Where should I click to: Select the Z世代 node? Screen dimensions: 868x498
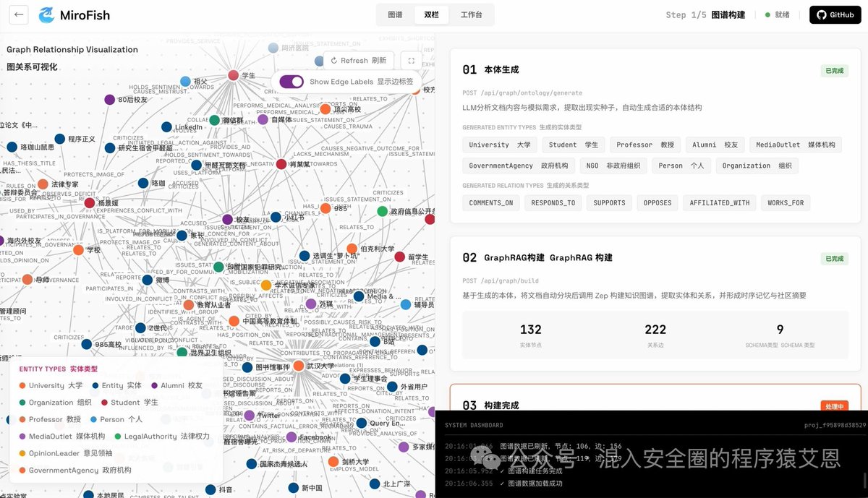[x=140, y=327]
